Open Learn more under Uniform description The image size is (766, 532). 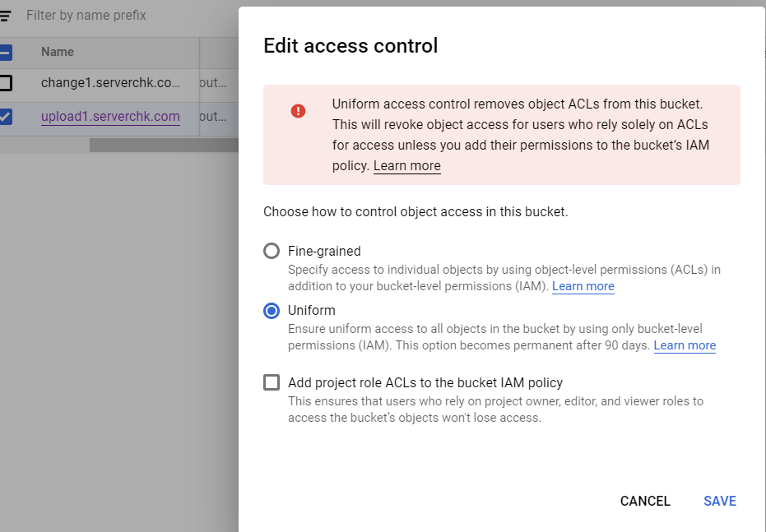coord(685,345)
